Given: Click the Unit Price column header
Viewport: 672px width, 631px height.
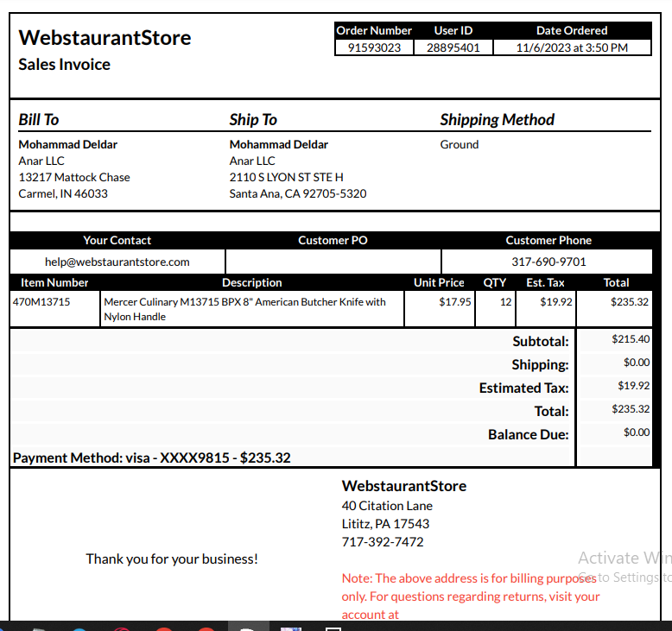Looking at the screenshot, I should point(439,283).
